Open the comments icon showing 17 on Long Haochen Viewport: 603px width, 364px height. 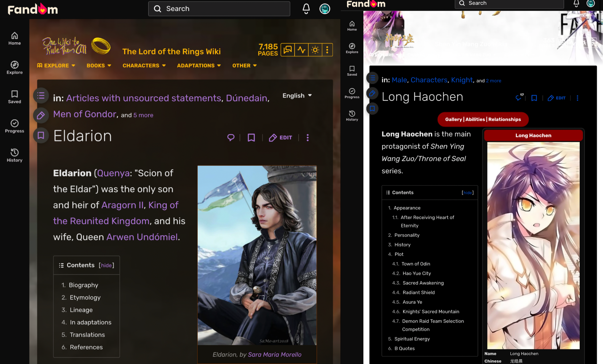(x=520, y=97)
